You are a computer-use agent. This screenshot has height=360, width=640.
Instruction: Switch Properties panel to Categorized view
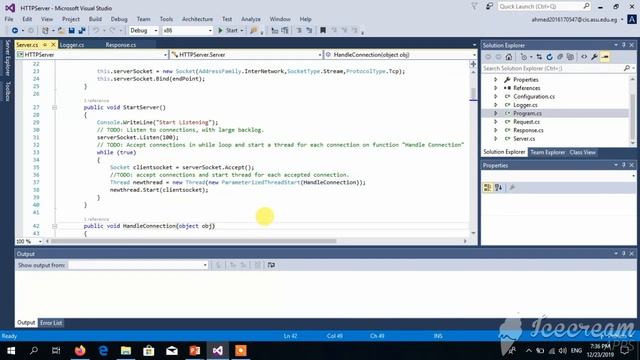pos(487,187)
